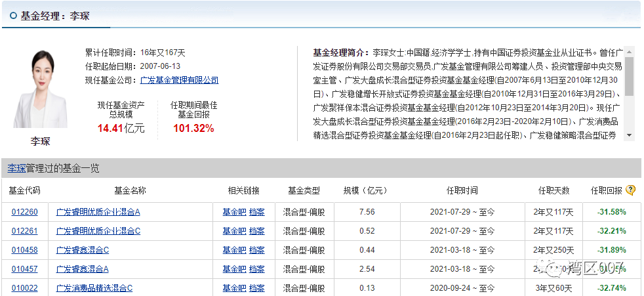Screen dimensions: 644x296
Task: Click the 2007-06-13 start date text
Action: point(160,66)
